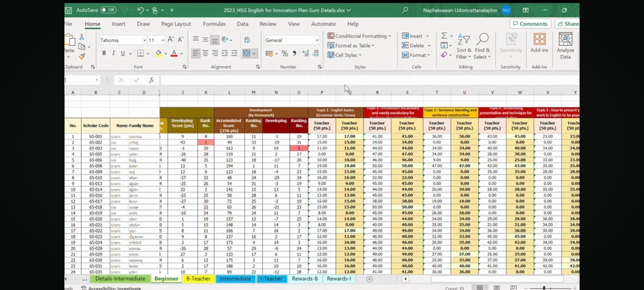644x290 pixels.
Task: Increase indent
Action: 234,54
